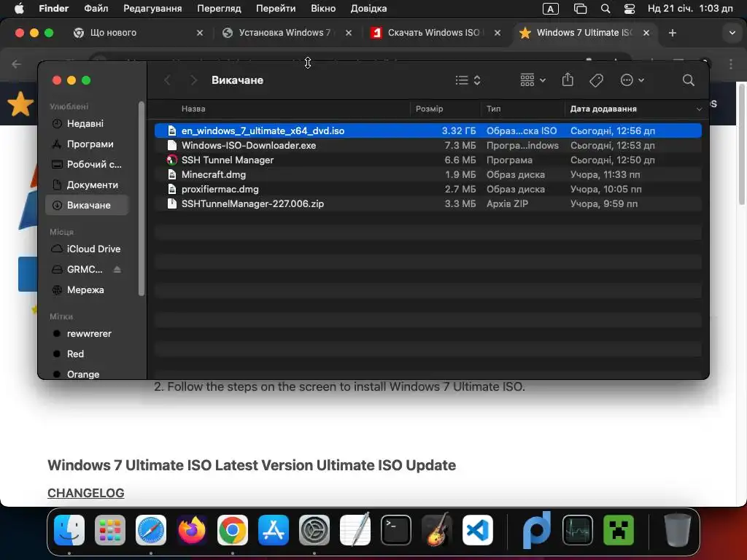Switch list view style selector
Image resolution: width=747 pixels, height=560 pixels.
pos(468,80)
